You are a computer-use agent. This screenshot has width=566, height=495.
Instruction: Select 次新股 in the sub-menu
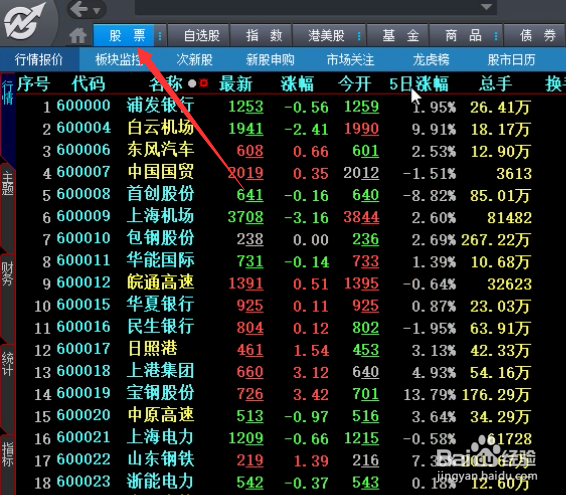coord(194,59)
